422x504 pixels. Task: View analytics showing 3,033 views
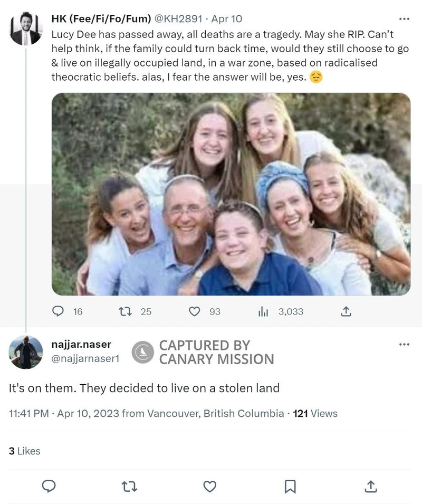(x=263, y=311)
